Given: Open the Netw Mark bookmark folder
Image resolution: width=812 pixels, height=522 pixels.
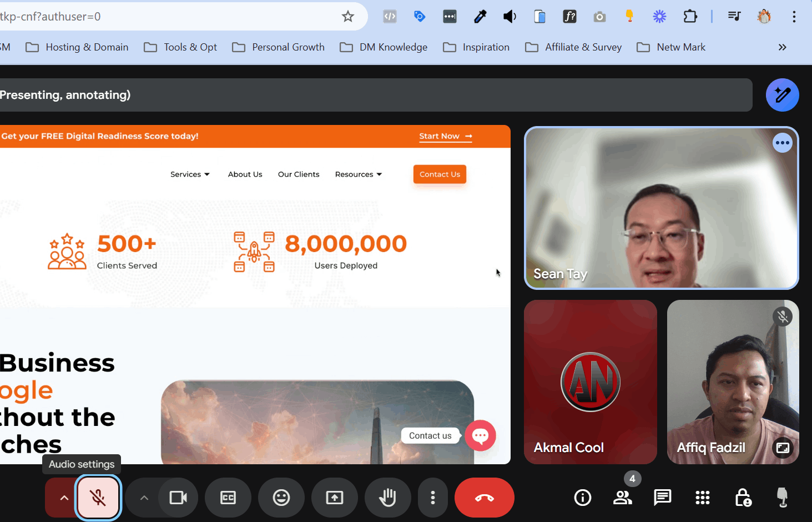Looking at the screenshot, I should pos(671,47).
